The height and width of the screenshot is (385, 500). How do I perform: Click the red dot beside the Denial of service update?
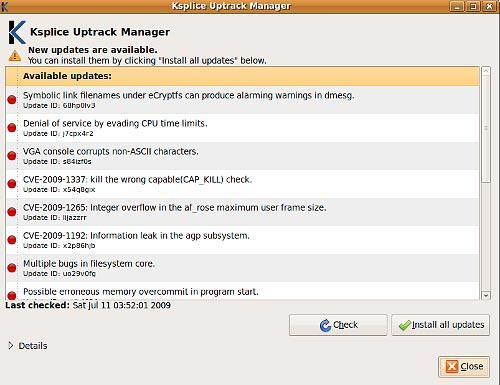coord(12,128)
